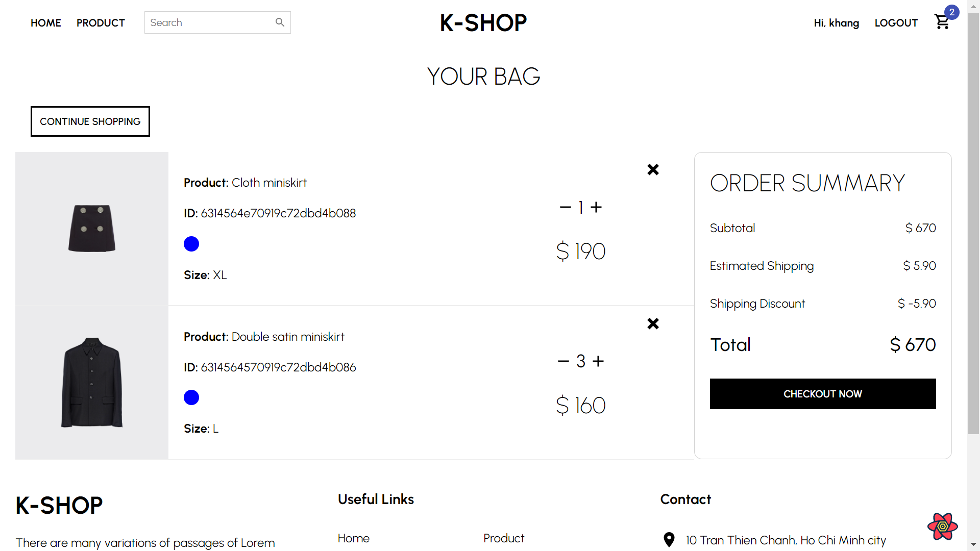The width and height of the screenshot is (980, 551).
Task: Remove Double satin miniskirt using X icon
Action: click(x=653, y=323)
